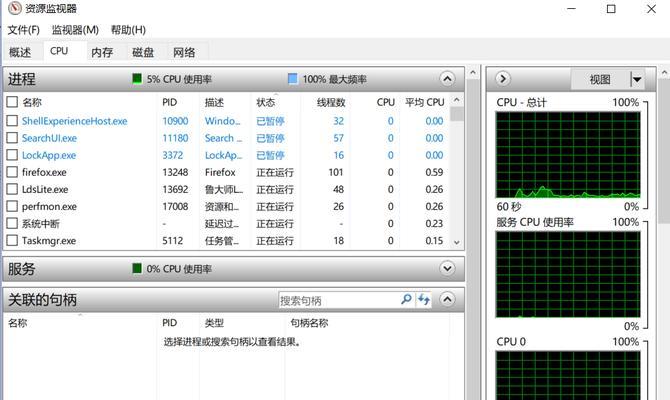Click the green square in 服务 header
This screenshot has height=400, width=670.
(x=137, y=268)
